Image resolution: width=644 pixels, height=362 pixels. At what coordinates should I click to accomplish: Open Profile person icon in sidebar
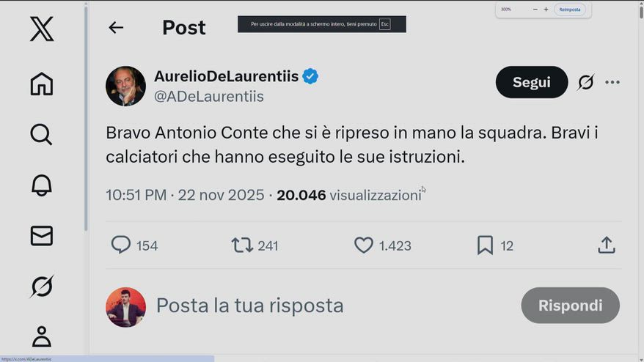pyautogui.click(x=42, y=336)
